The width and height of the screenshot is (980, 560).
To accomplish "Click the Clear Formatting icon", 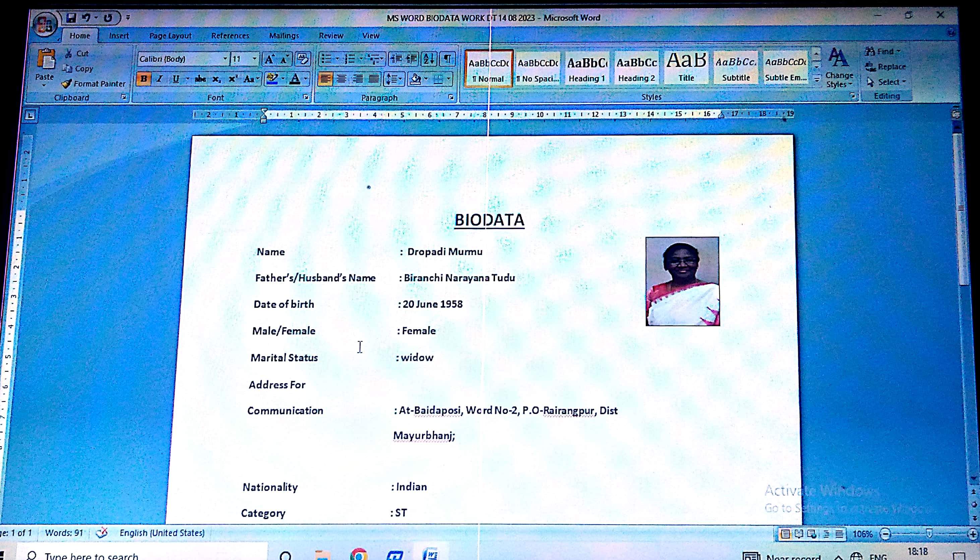I will (302, 59).
